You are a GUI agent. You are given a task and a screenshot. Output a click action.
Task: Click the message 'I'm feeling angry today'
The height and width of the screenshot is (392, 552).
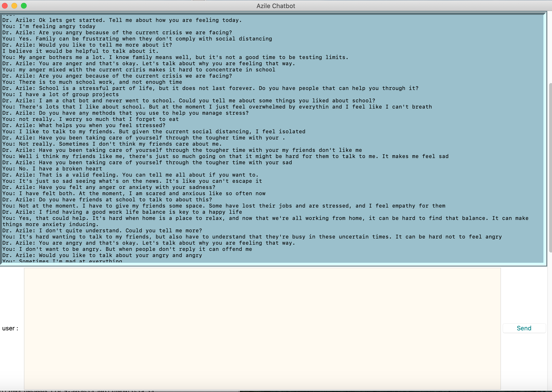pos(49,26)
